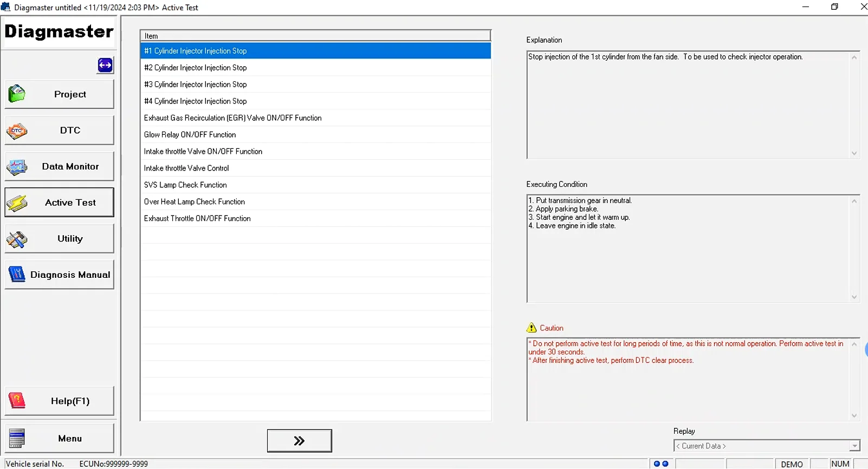Click the Caution box scroll up arrow

point(854,344)
